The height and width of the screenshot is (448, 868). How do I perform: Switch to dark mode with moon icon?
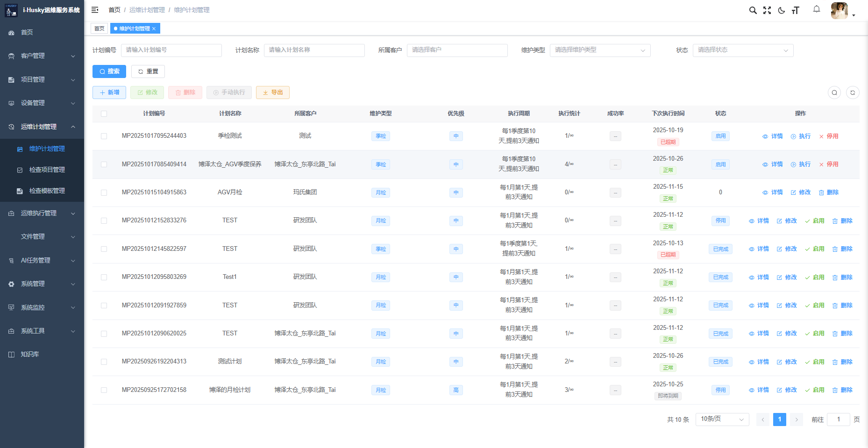(x=781, y=10)
